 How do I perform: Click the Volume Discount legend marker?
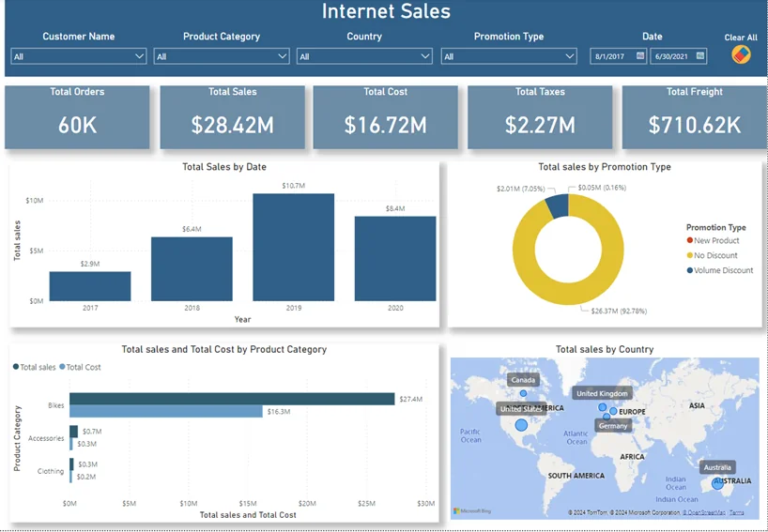pyautogui.click(x=689, y=270)
